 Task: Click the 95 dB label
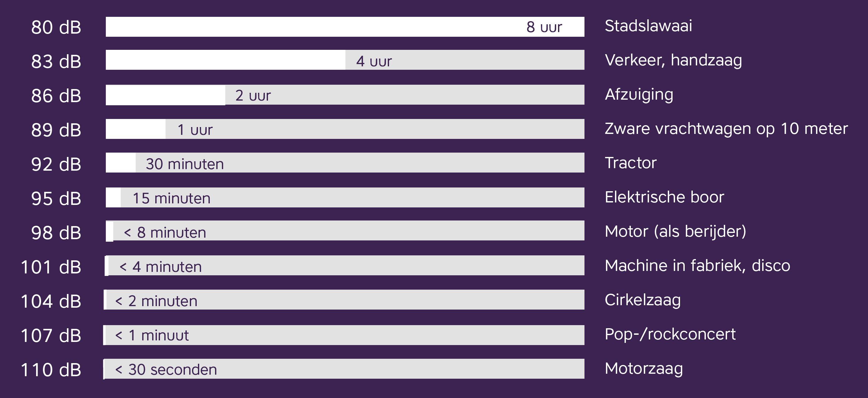coord(56,198)
